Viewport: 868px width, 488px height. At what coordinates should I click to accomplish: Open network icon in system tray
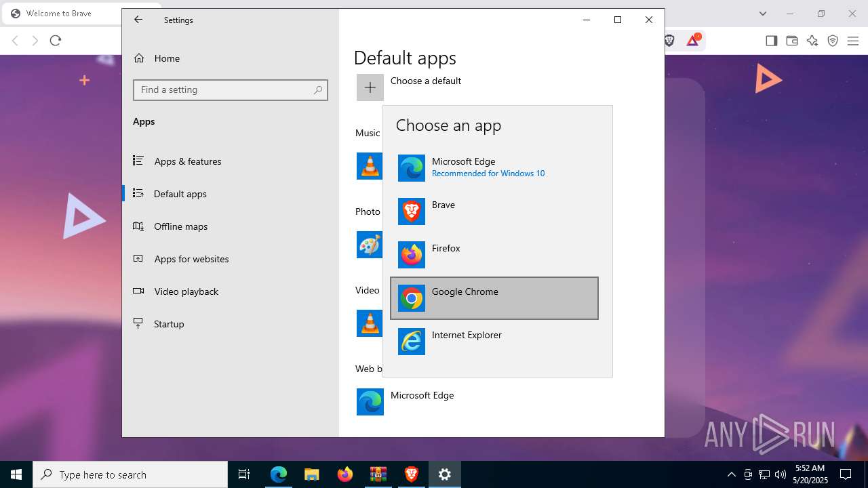[x=764, y=474]
